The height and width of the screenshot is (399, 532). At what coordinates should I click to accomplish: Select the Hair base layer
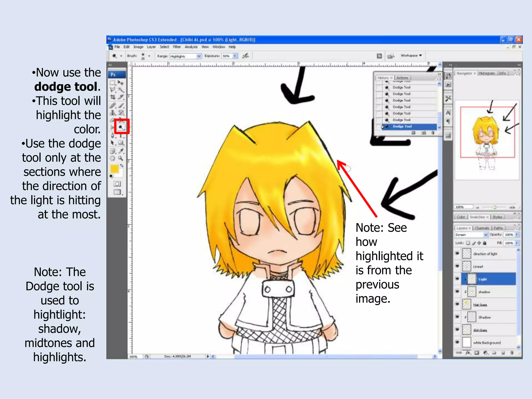[488, 304]
